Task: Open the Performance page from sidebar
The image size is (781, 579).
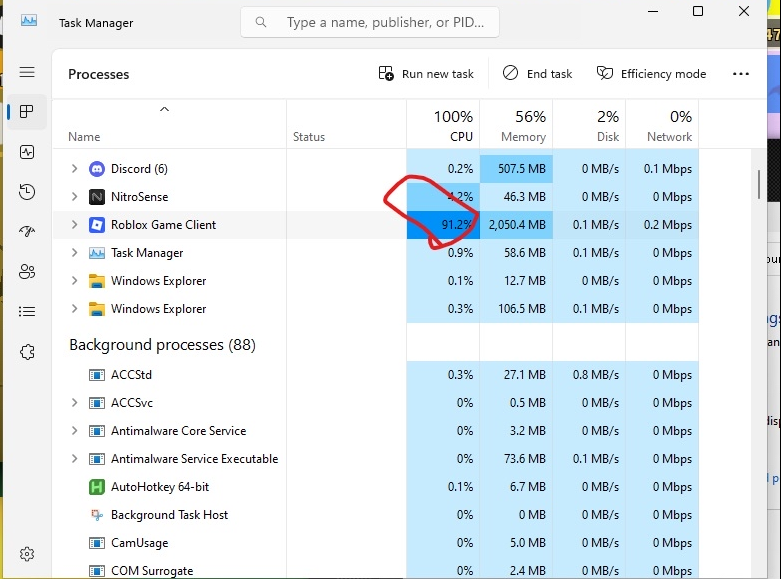Action: [27, 152]
